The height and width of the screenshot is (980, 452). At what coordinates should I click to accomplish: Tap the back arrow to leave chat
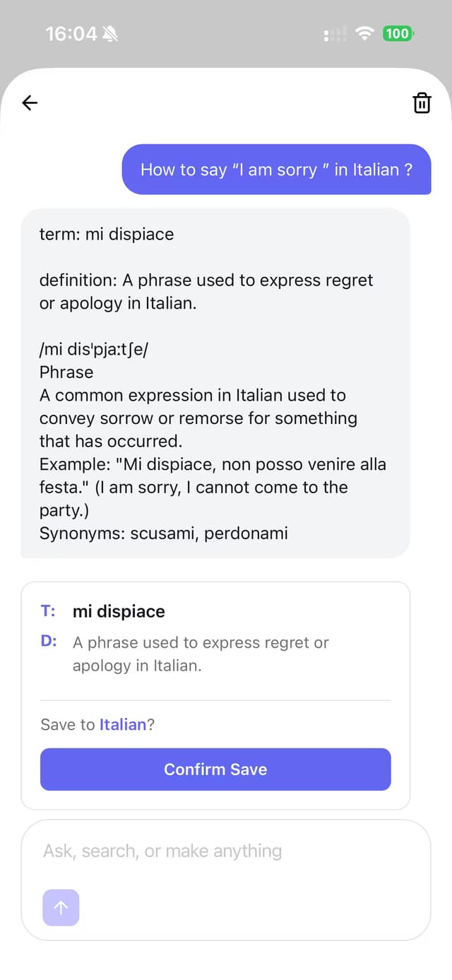click(29, 102)
